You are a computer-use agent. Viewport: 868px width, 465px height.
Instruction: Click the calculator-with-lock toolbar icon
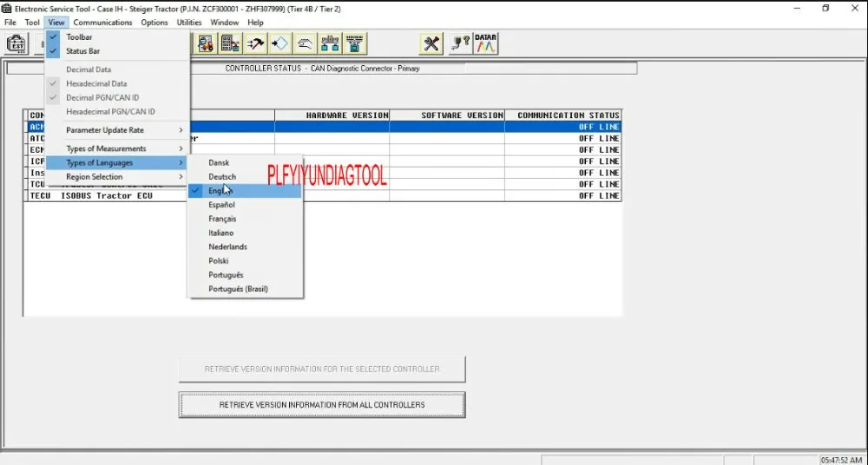click(x=230, y=43)
